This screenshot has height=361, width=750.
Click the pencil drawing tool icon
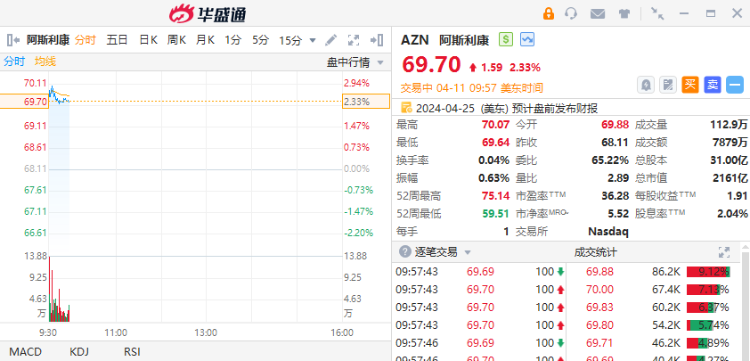[331, 40]
